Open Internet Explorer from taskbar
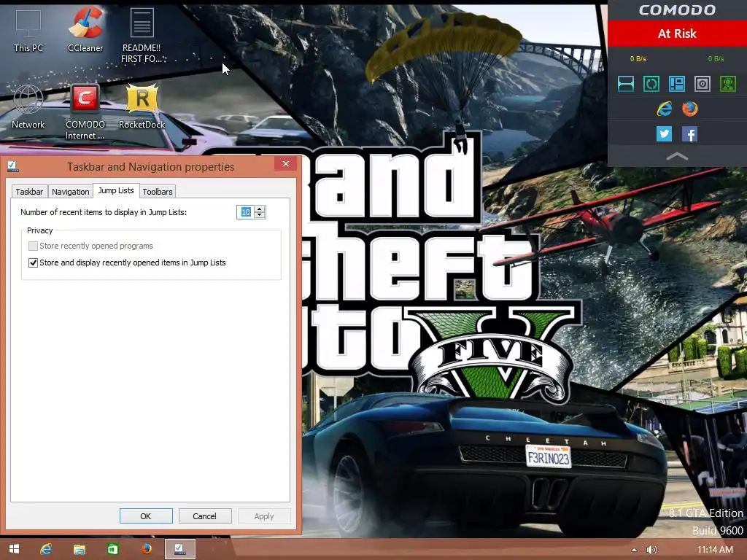Viewport: 747px width, 560px height. pos(46,549)
